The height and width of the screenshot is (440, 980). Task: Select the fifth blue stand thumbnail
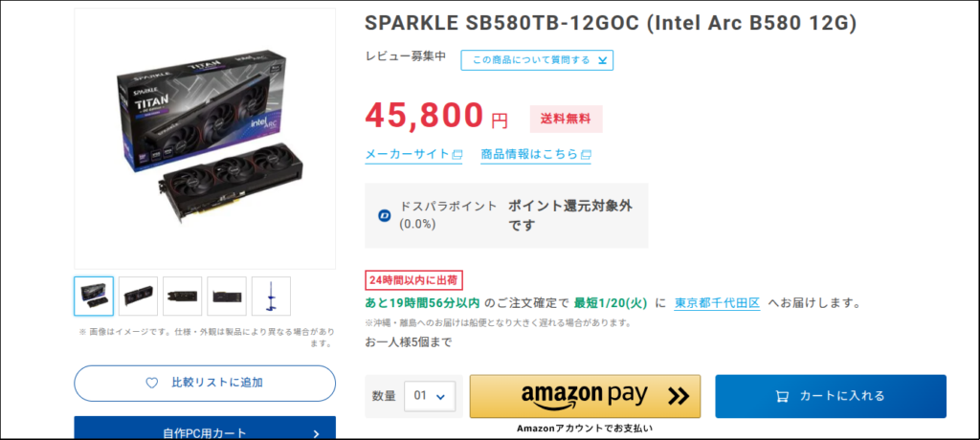pyautogui.click(x=271, y=297)
